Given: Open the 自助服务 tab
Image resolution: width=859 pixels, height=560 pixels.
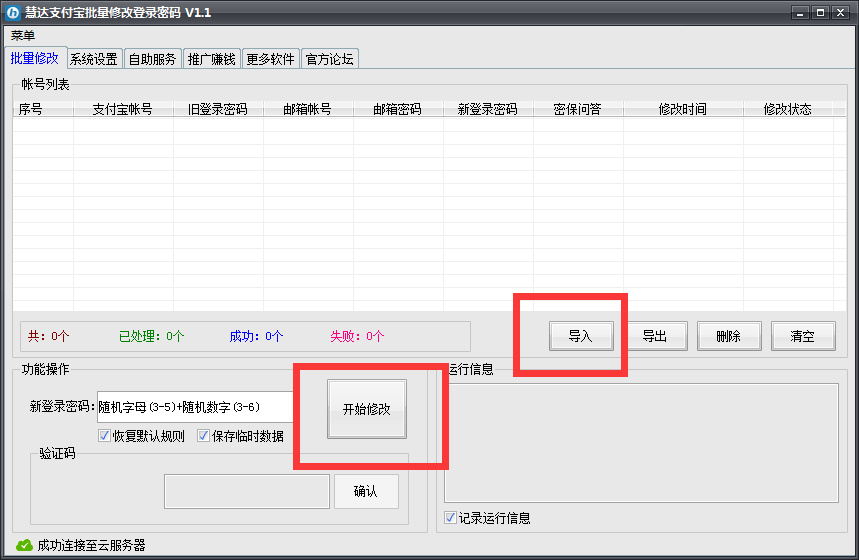Looking at the screenshot, I should click(x=153, y=59).
